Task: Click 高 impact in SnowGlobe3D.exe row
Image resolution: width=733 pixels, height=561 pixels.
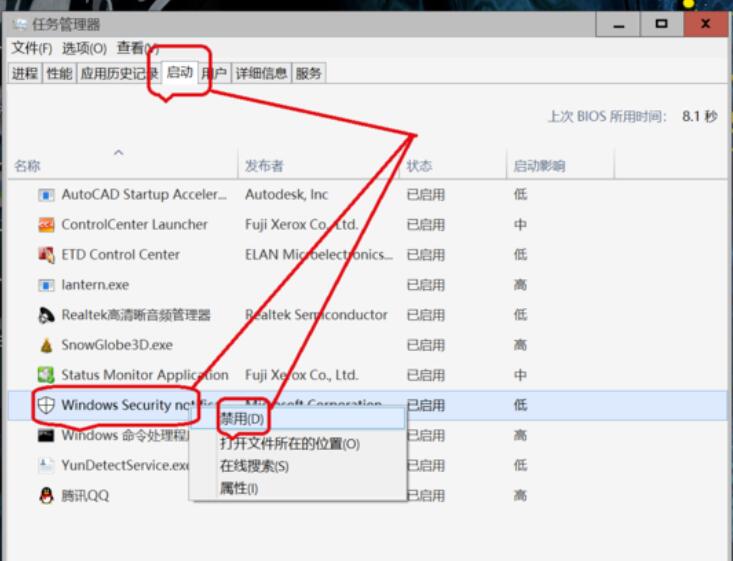Action: pos(520,345)
